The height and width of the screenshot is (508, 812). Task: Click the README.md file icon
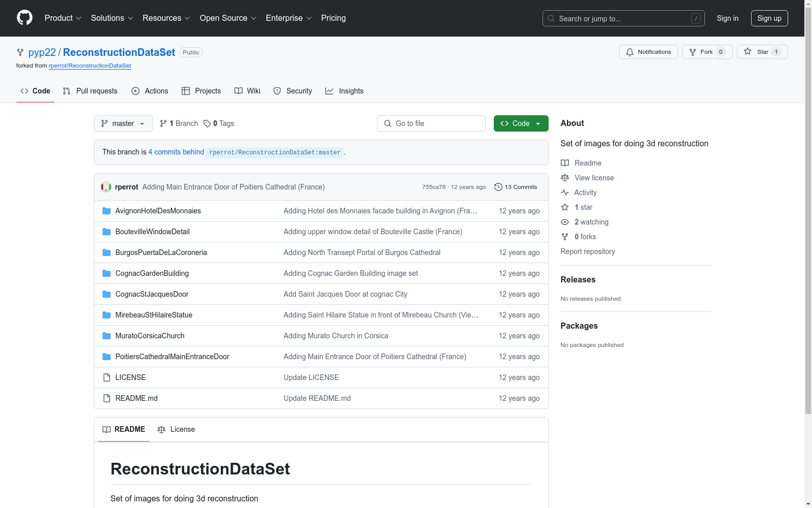click(x=107, y=398)
